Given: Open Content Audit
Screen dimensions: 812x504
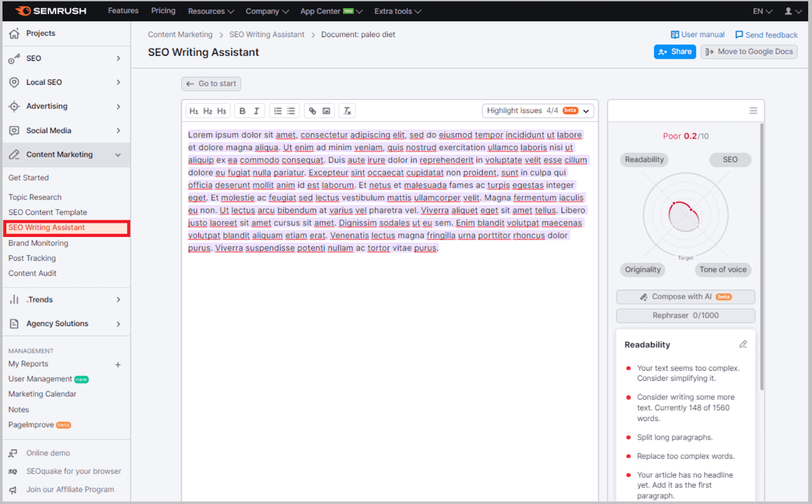Looking at the screenshot, I should coord(32,273).
